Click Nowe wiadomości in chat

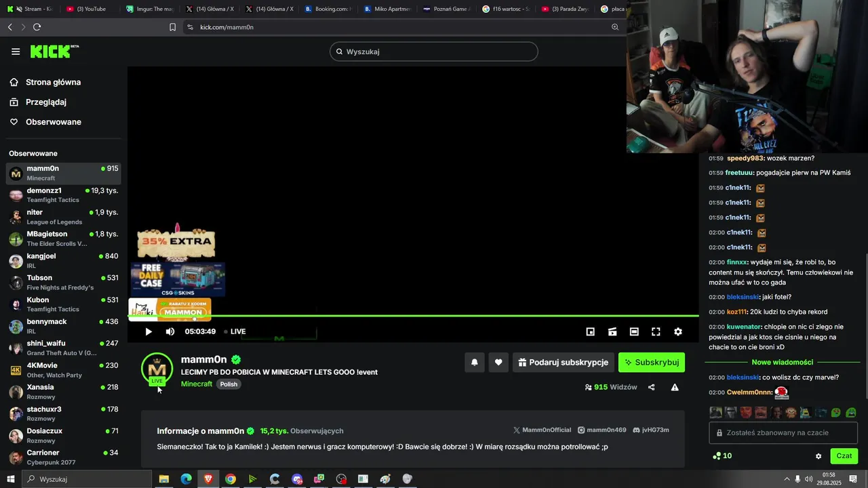pos(783,363)
